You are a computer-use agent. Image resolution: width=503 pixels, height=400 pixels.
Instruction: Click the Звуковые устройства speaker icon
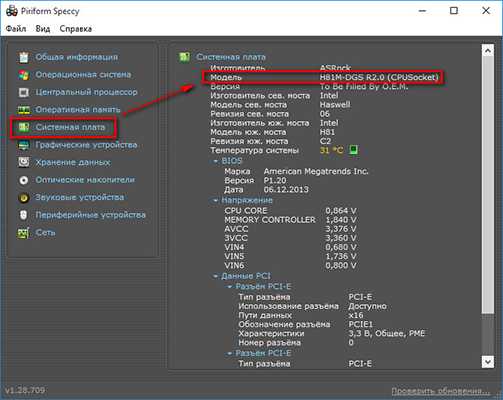pos(24,197)
